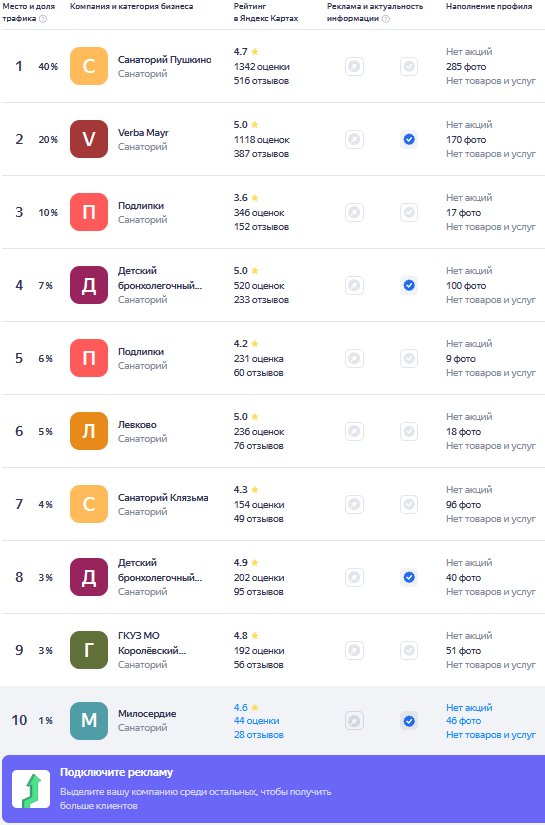The image size is (545, 825).
Task: Click grey verification checkmark for Санаторий Клязьма
Action: tap(409, 505)
